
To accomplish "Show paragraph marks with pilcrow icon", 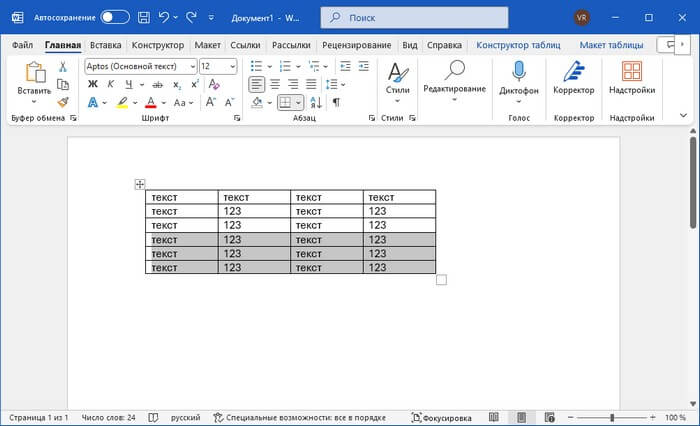I will click(x=336, y=102).
